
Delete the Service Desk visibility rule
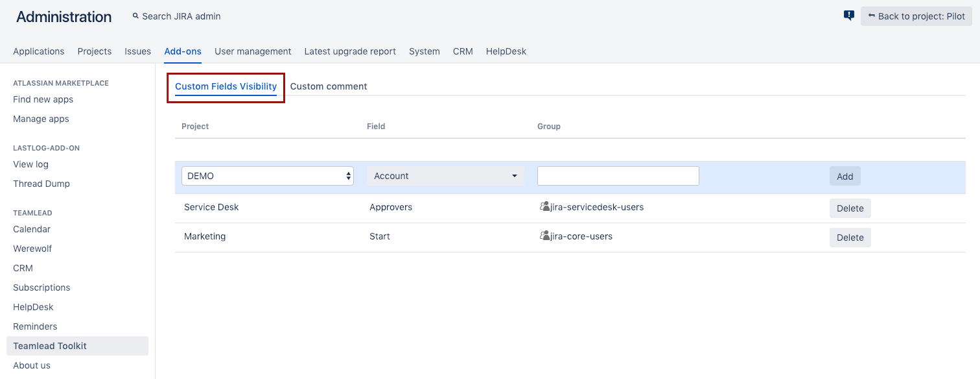pos(850,208)
